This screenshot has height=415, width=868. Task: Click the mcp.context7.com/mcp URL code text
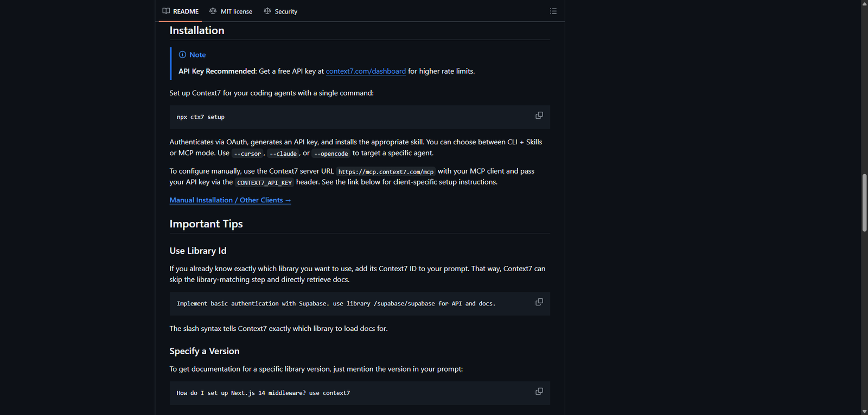tap(386, 172)
